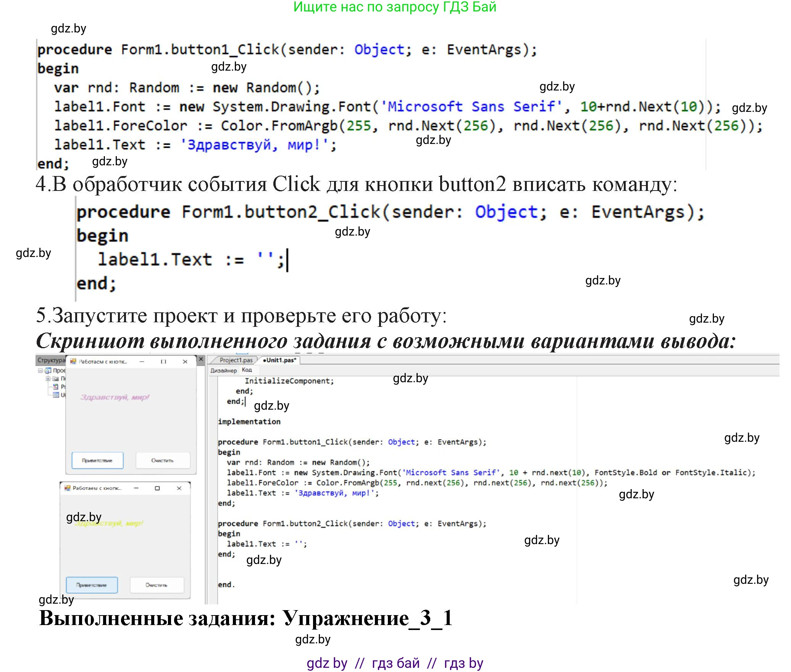Click the folder icon under the project root

click(x=55, y=379)
